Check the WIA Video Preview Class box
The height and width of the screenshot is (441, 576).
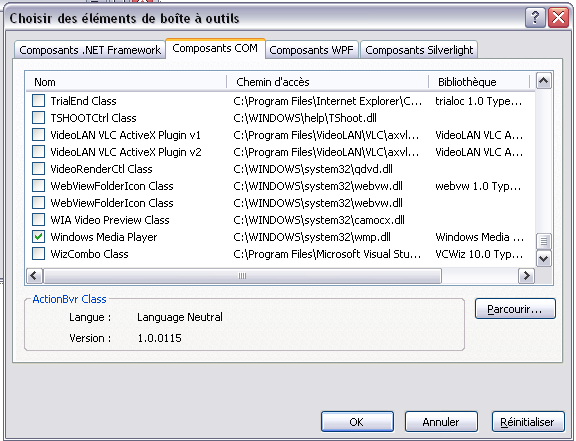39,220
